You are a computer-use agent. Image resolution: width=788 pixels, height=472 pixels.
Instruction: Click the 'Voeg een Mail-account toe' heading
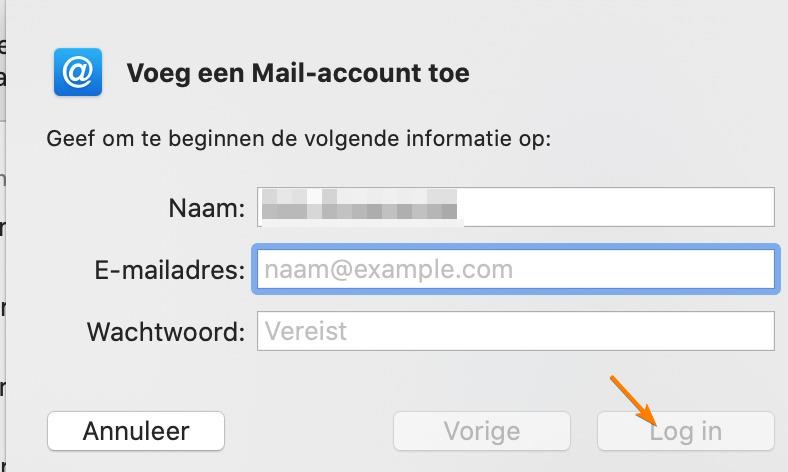tap(298, 73)
